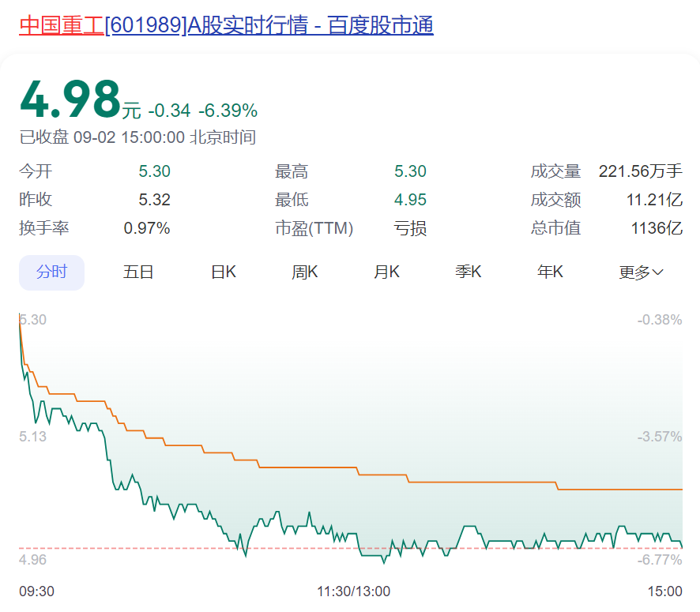This screenshot has width=700, height=612.
Task: Expand the 更多 more options dropdown
Action: pyautogui.click(x=636, y=271)
